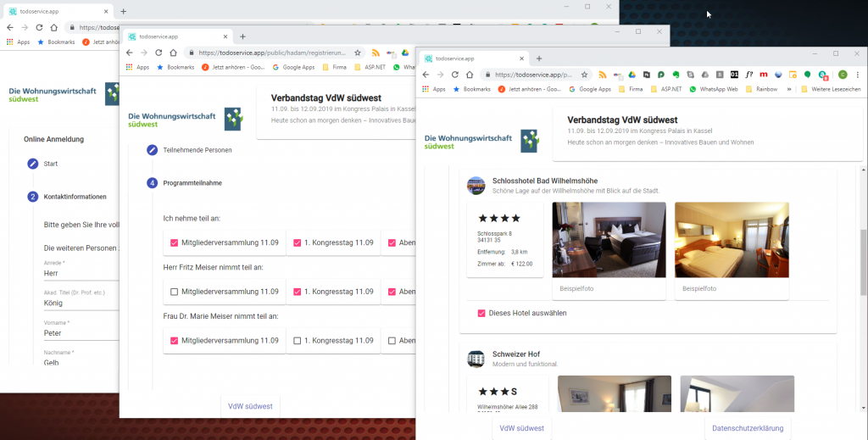This screenshot has width=868, height=440.
Task: Click VdW südwest logo in front window
Action: [481, 142]
